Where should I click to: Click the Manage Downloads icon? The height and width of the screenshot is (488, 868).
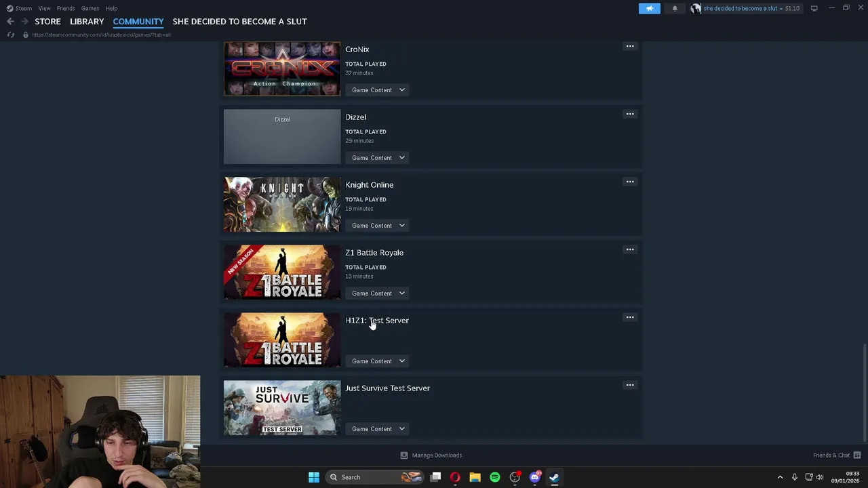[404, 455]
